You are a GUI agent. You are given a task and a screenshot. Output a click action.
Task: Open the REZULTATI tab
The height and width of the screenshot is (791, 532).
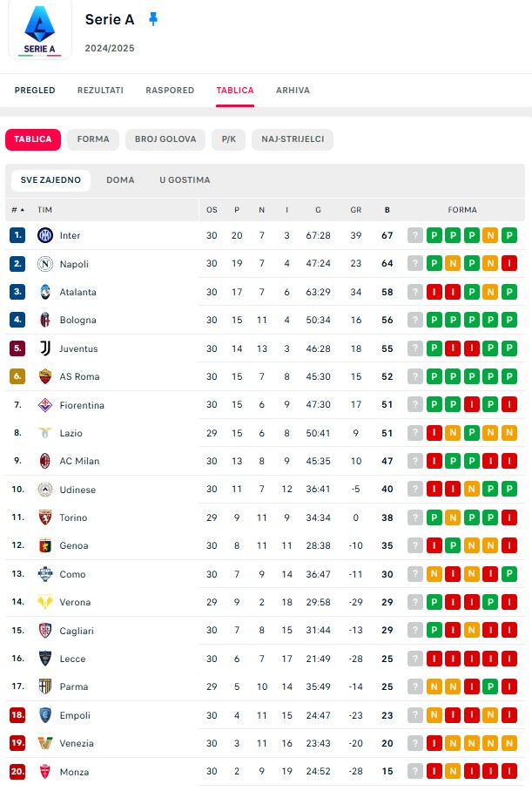[x=100, y=91]
